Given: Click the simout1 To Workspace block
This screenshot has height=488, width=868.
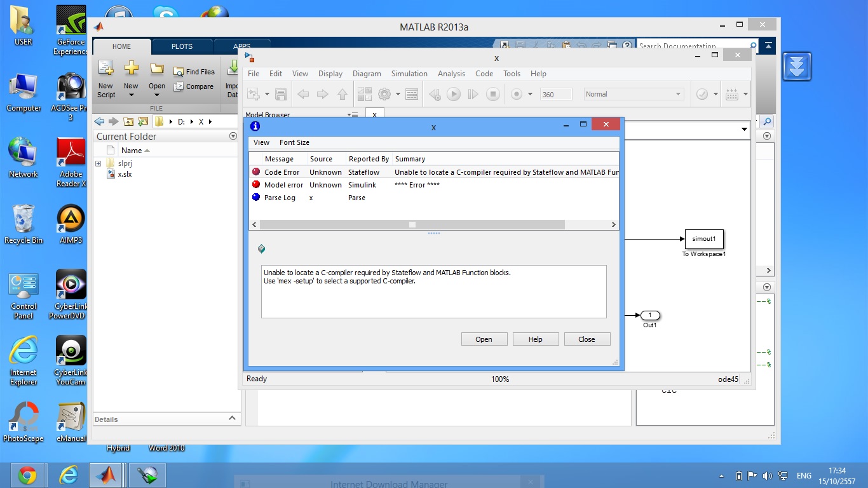Looking at the screenshot, I should pos(704,239).
